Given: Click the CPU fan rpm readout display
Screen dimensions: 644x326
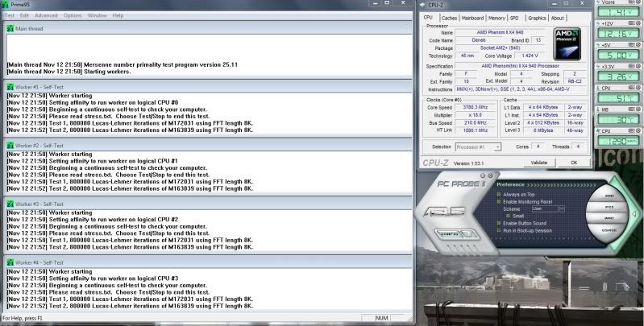Looking at the screenshot, I should [x=617, y=141].
